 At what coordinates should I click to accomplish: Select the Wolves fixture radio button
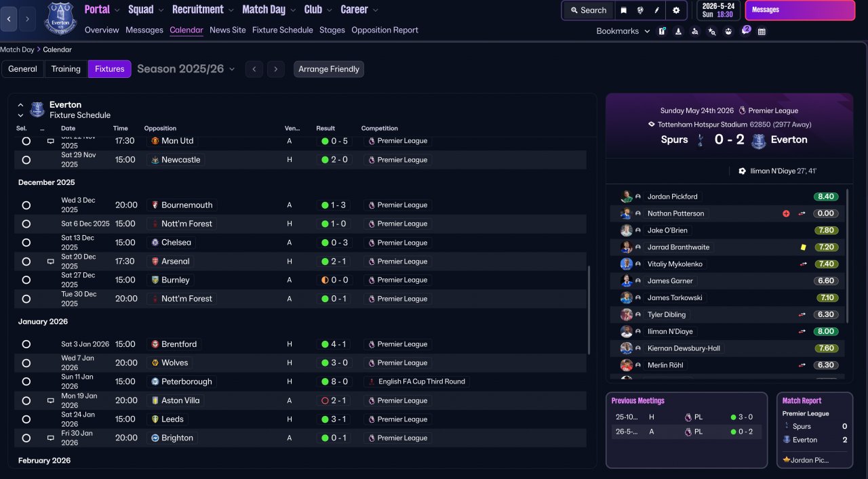click(26, 363)
